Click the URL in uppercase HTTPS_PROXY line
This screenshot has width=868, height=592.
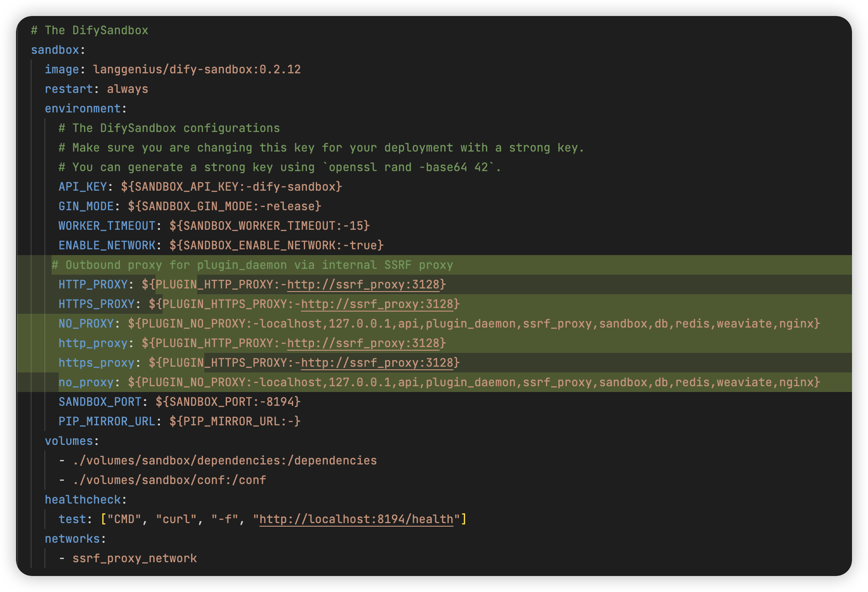pyautogui.click(x=377, y=304)
